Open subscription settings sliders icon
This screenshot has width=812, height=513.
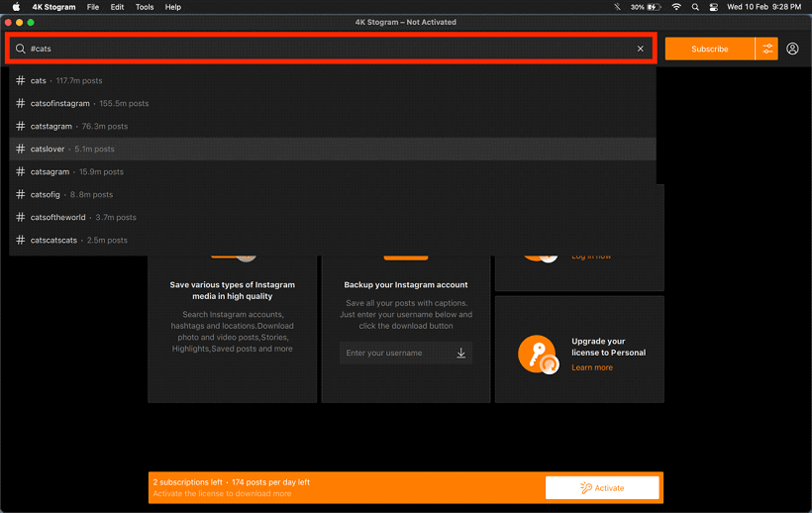767,49
